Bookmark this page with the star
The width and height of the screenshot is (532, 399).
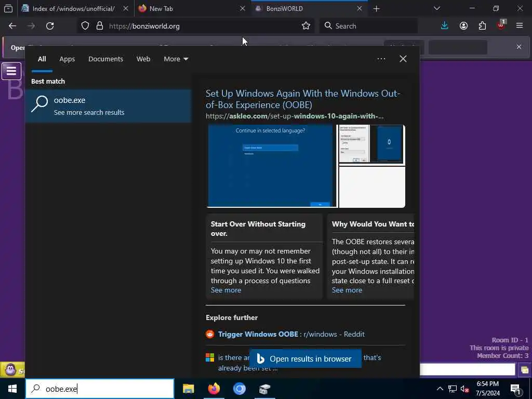pos(305,26)
